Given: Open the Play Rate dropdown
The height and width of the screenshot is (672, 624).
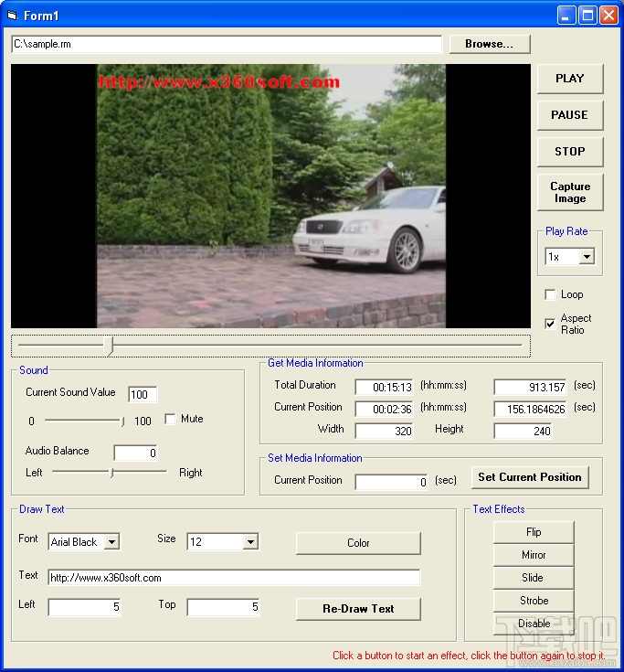Looking at the screenshot, I should point(587,257).
